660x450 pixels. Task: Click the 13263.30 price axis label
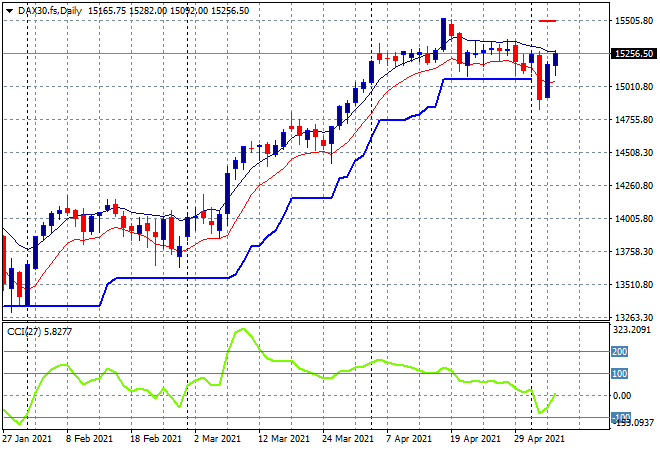pos(634,317)
